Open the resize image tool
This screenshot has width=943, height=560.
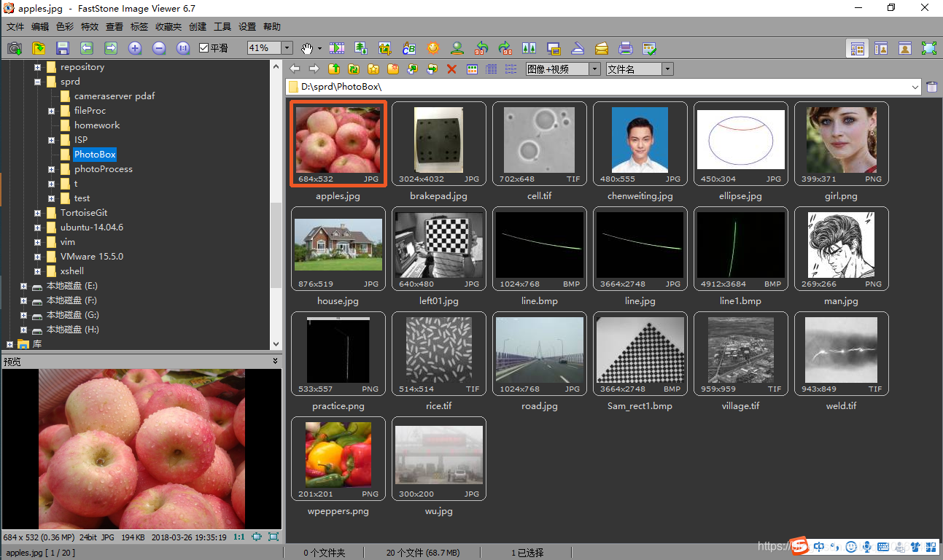361,48
